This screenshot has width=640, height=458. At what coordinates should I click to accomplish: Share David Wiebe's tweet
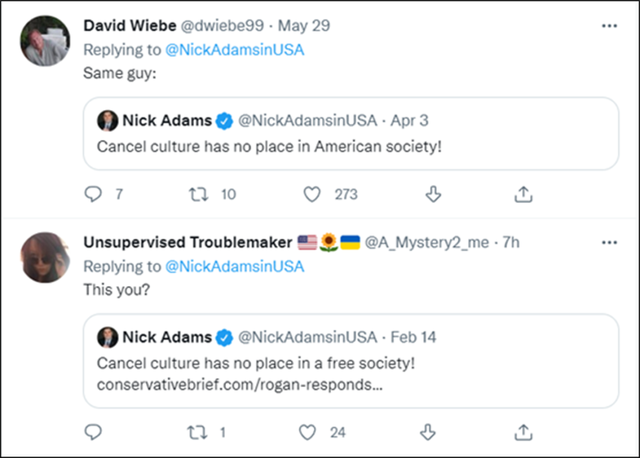click(x=522, y=195)
